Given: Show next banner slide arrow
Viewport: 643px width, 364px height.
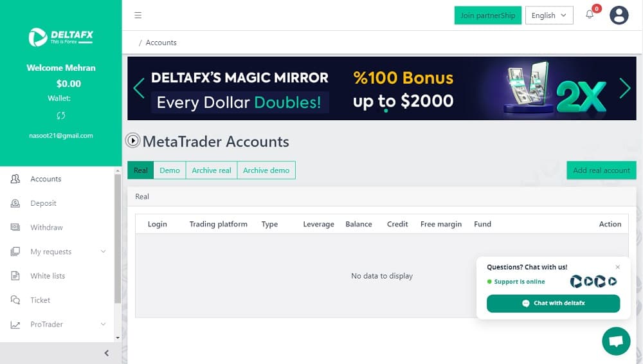Looking at the screenshot, I should pyautogui.click(x=625, y=88).
